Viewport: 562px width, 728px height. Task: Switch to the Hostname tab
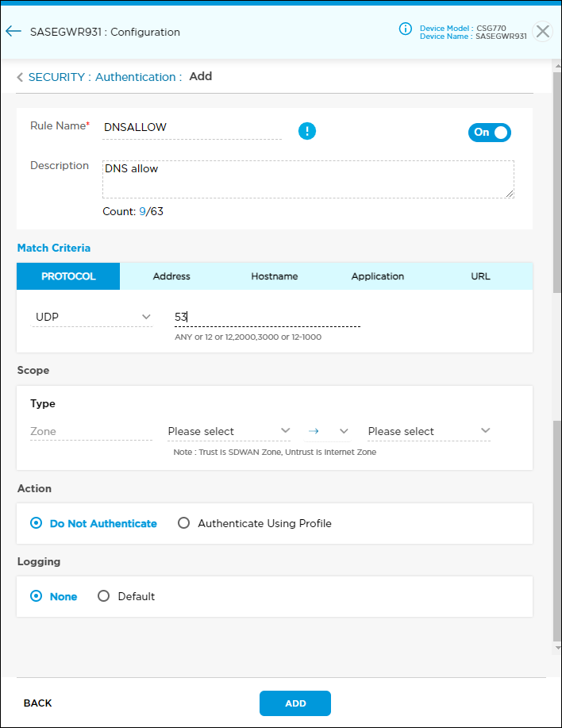click(x=274, y=275)
